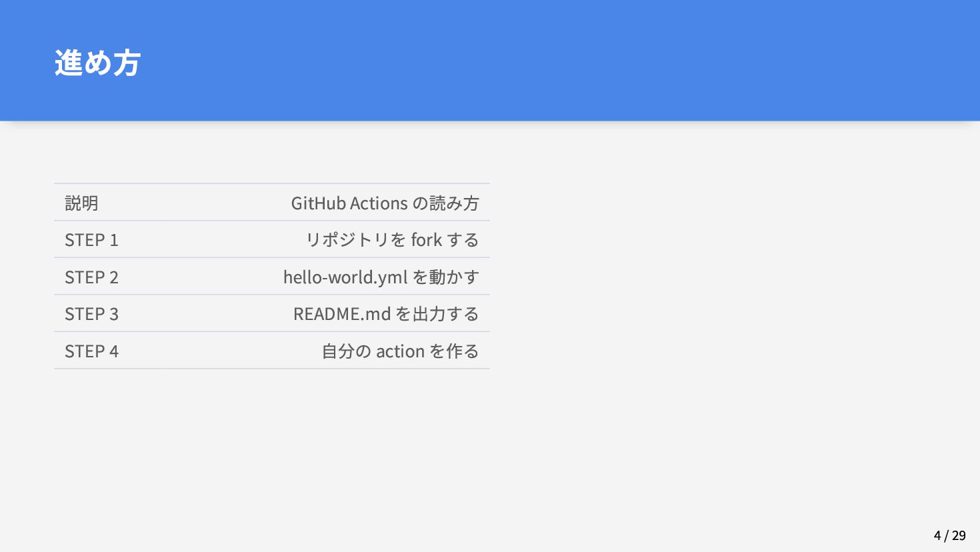Select the STEP 1 label
The height and width of the screenshot is (552, 980).
pyautogui.click(x=91, y=240)
